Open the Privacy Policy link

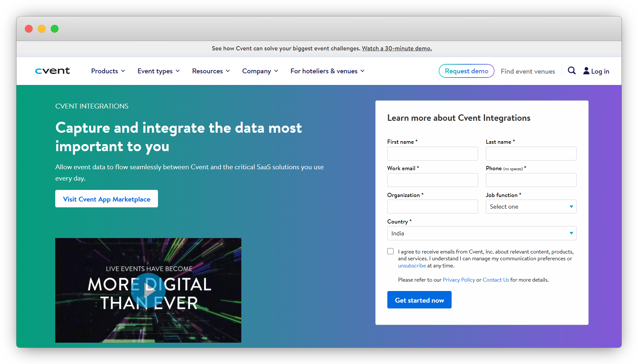[459, 280]
